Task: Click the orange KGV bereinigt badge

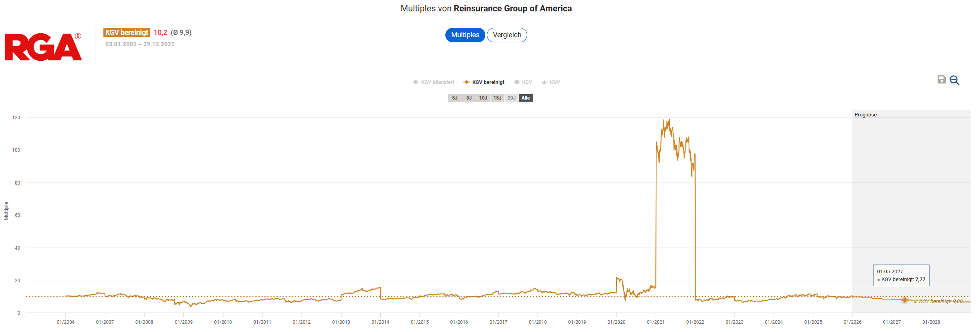Action: [127, 33]
